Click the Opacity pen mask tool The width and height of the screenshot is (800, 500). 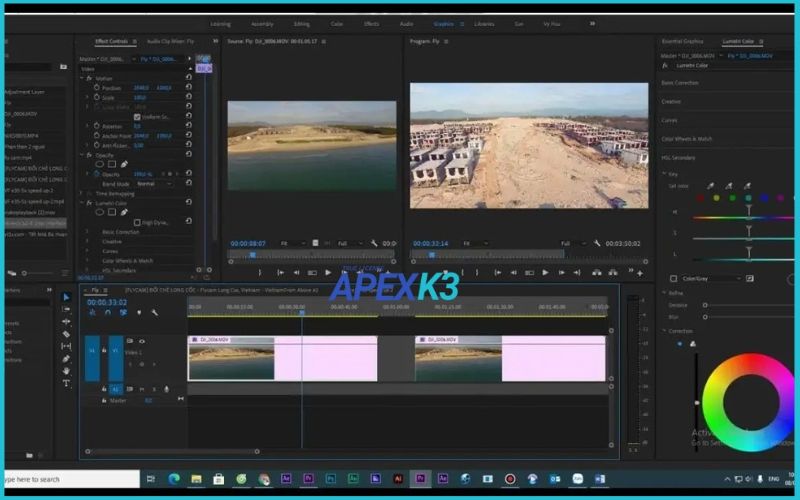click(125, 164)
